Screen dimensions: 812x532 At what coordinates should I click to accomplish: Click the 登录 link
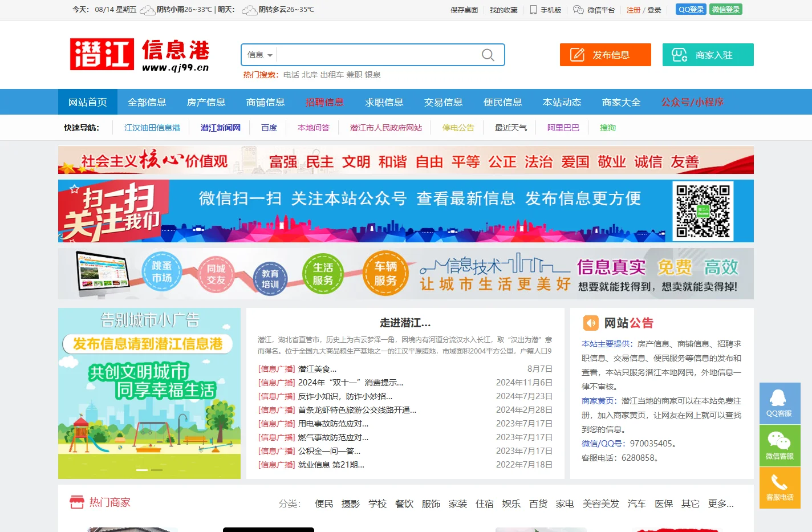(654, 10)
